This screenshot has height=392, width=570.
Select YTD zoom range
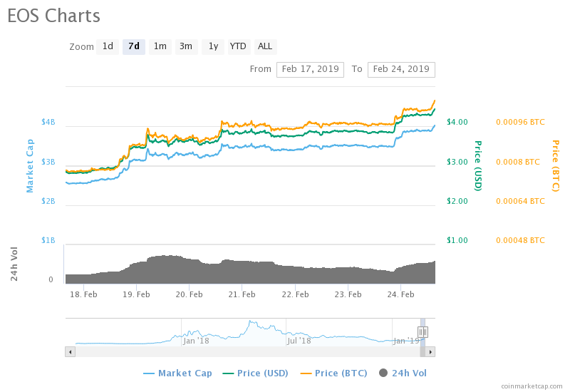pyautogui.click(x=238, y=47)
